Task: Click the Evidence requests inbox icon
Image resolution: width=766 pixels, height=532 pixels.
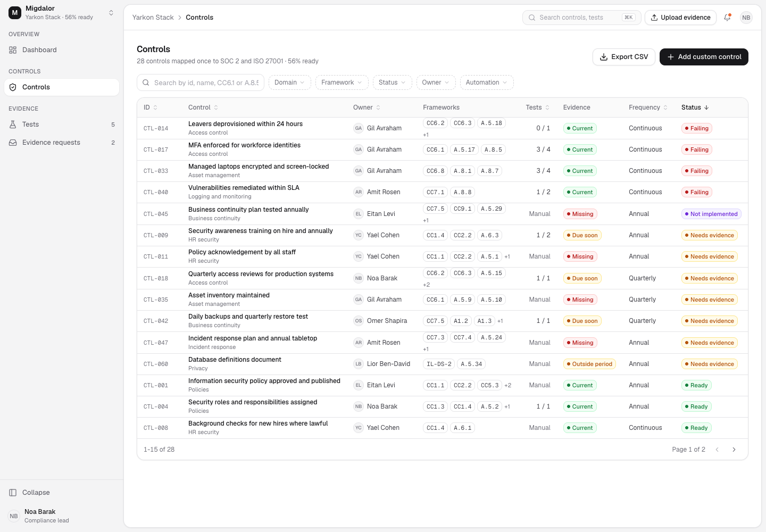Action: (x=13, y=143)
